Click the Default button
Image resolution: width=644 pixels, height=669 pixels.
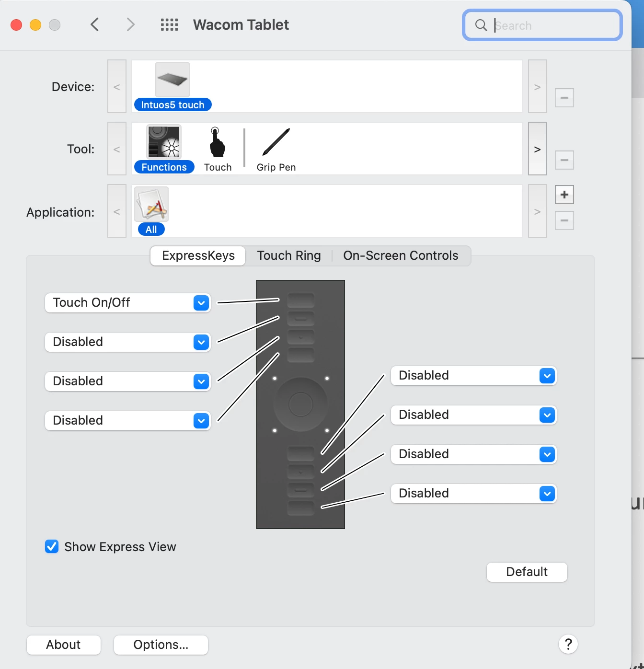[527, 572]
